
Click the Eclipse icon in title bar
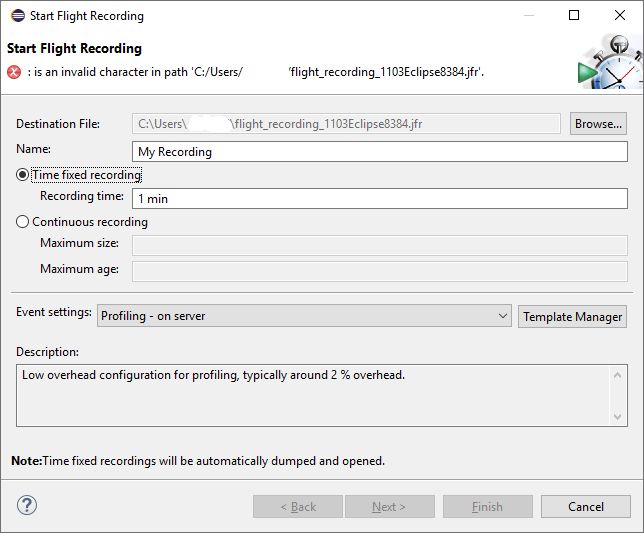point(17,16)
